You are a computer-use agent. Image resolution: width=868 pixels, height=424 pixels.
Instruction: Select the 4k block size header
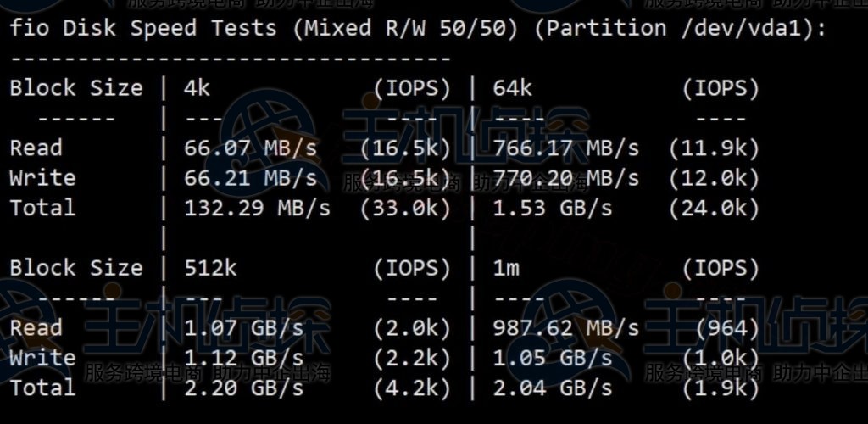tap(198, 88)
